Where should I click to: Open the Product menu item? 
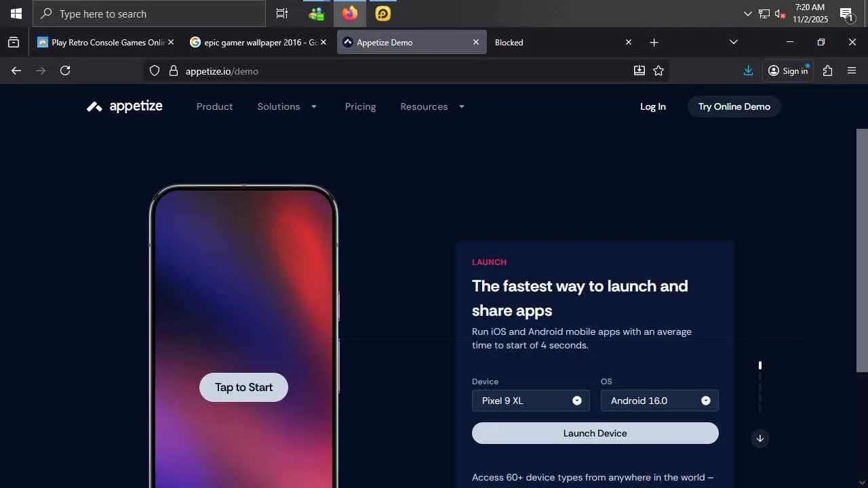pyautogui.click(x=214, y=106)
